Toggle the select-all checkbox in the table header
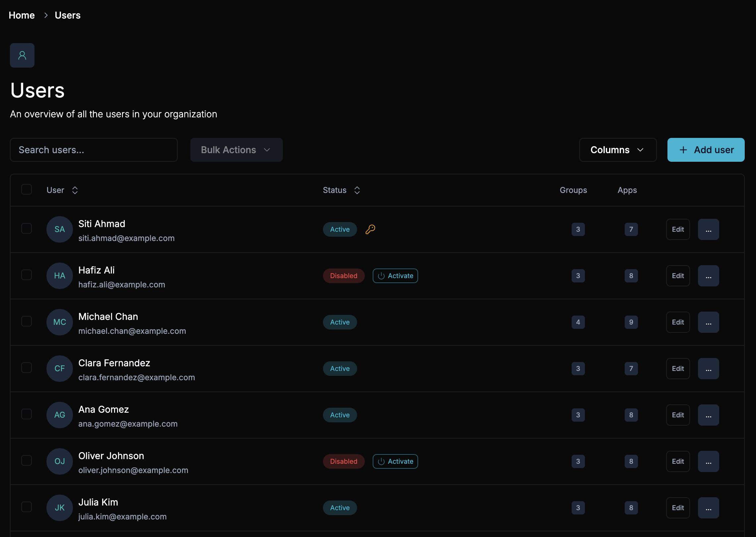This screenshot has height=537, width=756. tap(27, 190)
